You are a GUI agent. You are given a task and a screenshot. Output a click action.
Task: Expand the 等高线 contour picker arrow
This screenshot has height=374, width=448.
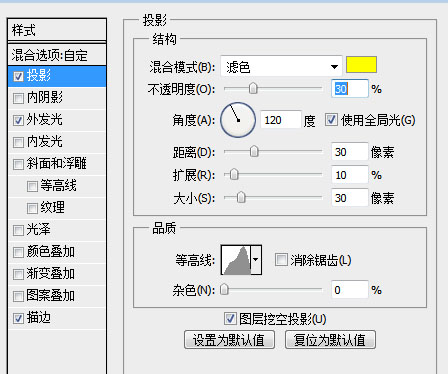pyautogui.click(x=256, y=260)
